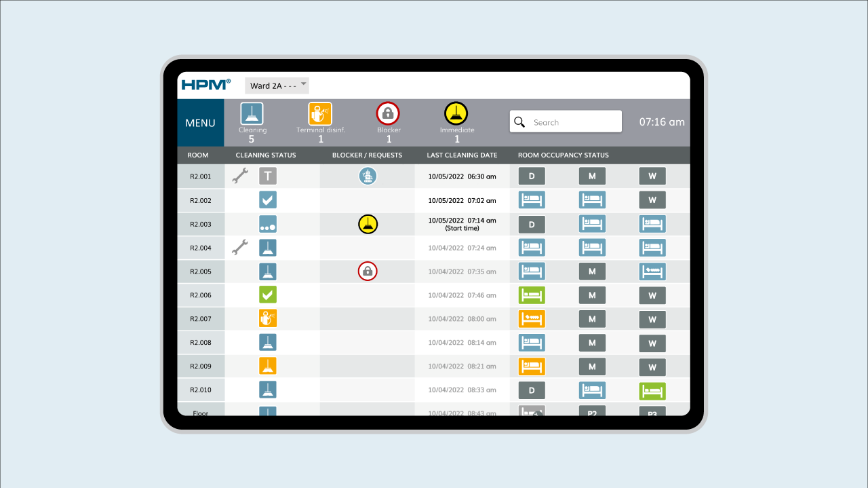Select the Cleaning filter icon

pos(252,113)
